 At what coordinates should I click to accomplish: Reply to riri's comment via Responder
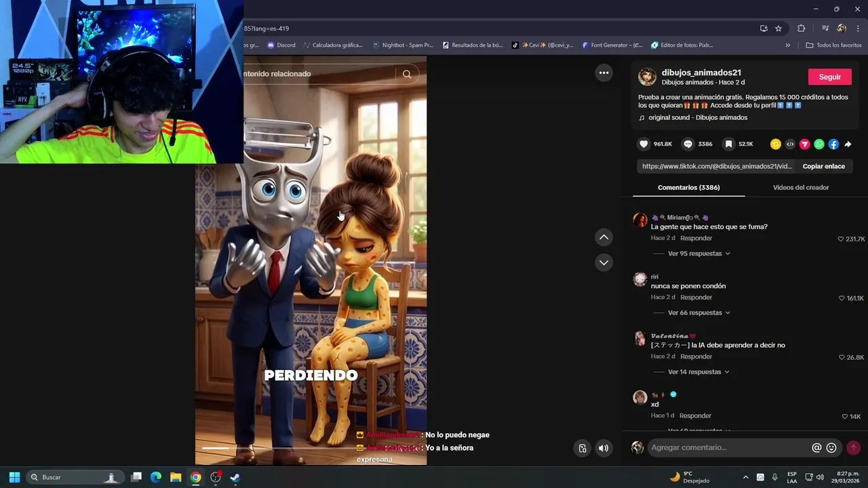[696, 298]
